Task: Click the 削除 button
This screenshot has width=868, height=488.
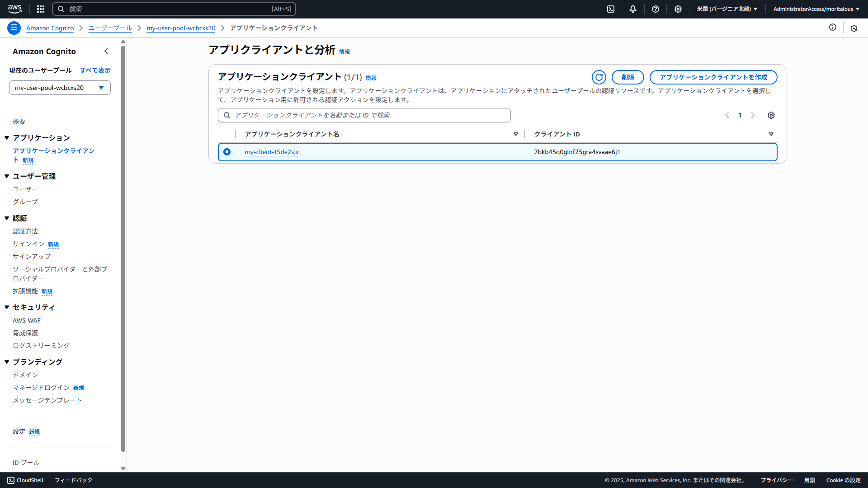Action: (x=627, y=77)
